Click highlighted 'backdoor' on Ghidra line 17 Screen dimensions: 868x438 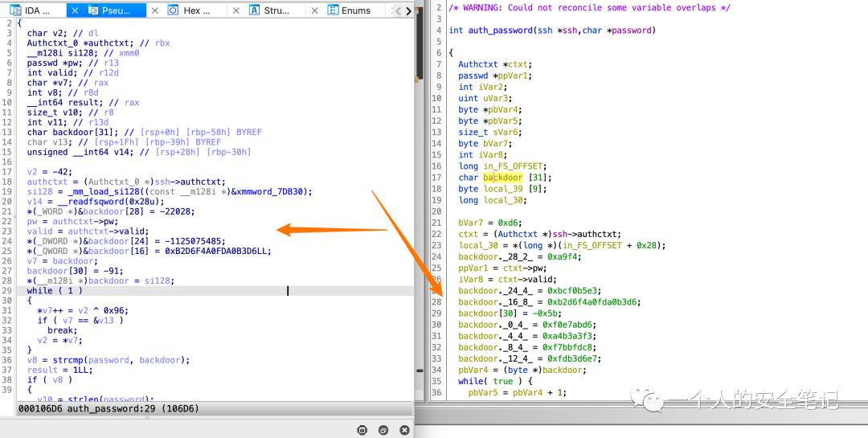tap(502, 178)
